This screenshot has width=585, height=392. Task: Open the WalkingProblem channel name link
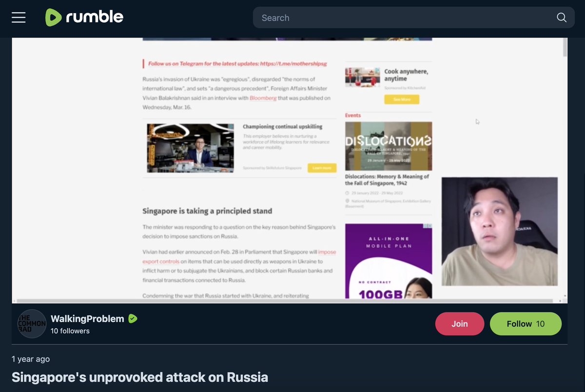(87, 318)
